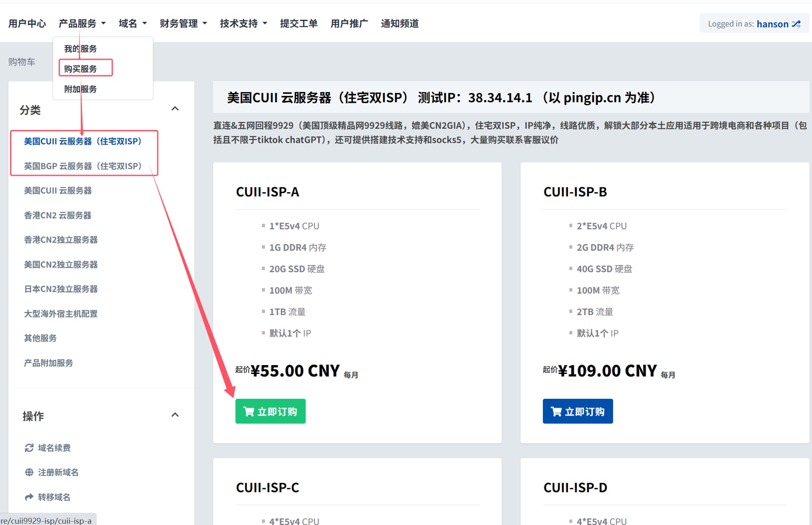Go to 用户中心 in navigation
812x525 pixels.
pyautogui.click(x=27, y=23)
